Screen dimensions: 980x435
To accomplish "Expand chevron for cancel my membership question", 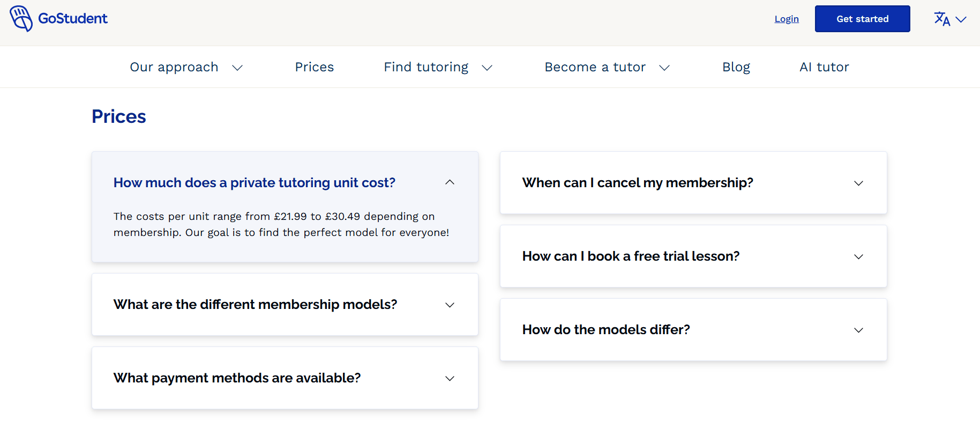I will coord(858,183).
